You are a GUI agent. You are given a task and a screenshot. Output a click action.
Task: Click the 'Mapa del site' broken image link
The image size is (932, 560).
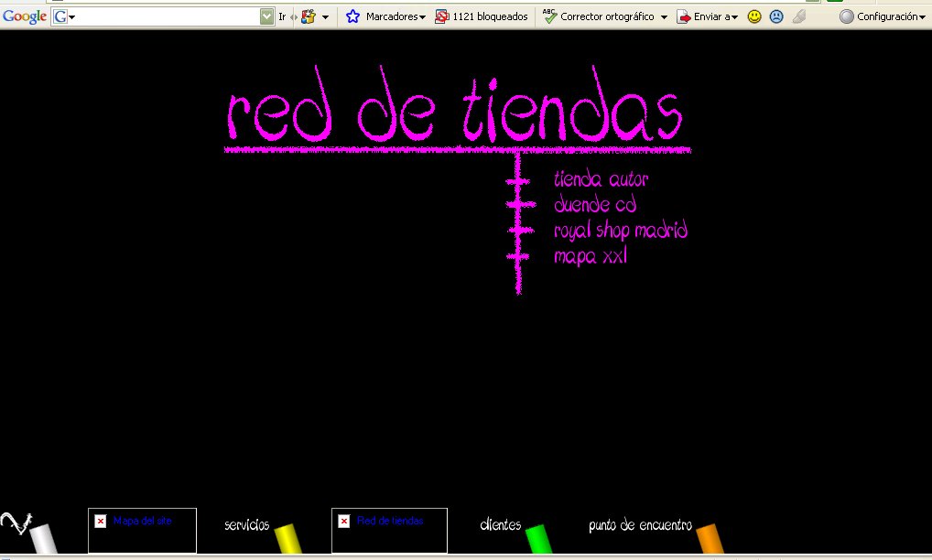tap(142, 522)
